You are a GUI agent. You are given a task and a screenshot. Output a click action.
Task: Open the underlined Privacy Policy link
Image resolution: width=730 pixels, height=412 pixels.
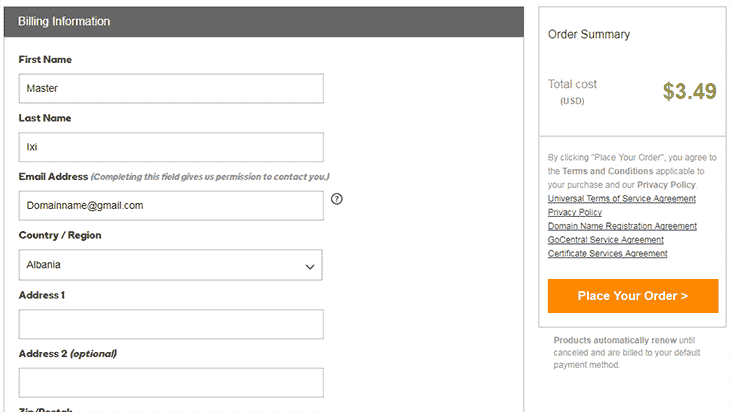(x=575, y=212)
